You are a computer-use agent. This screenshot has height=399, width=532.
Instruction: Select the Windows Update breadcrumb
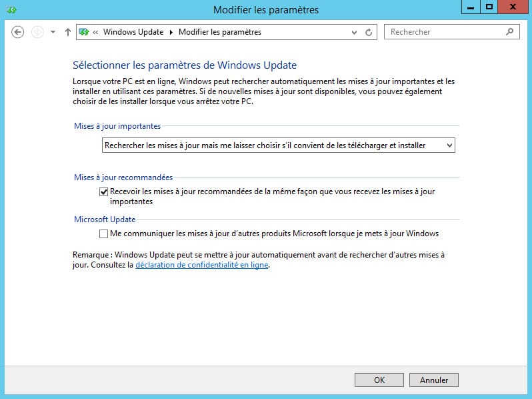coord(133,32)
